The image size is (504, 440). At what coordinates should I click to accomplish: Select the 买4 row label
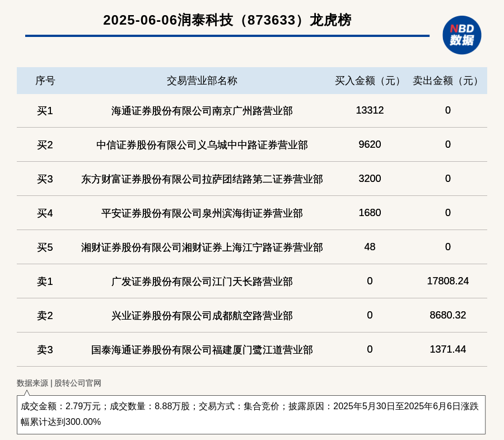(x=45, y=213)
